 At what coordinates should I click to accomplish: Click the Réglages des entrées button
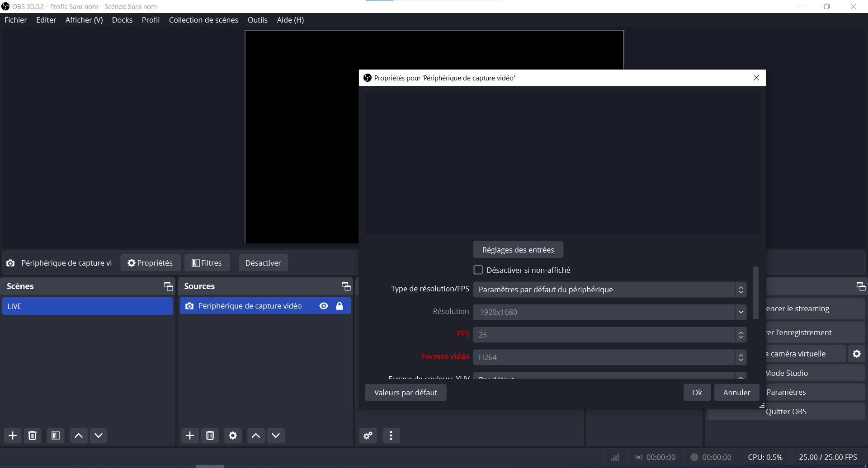coord(518,250)
